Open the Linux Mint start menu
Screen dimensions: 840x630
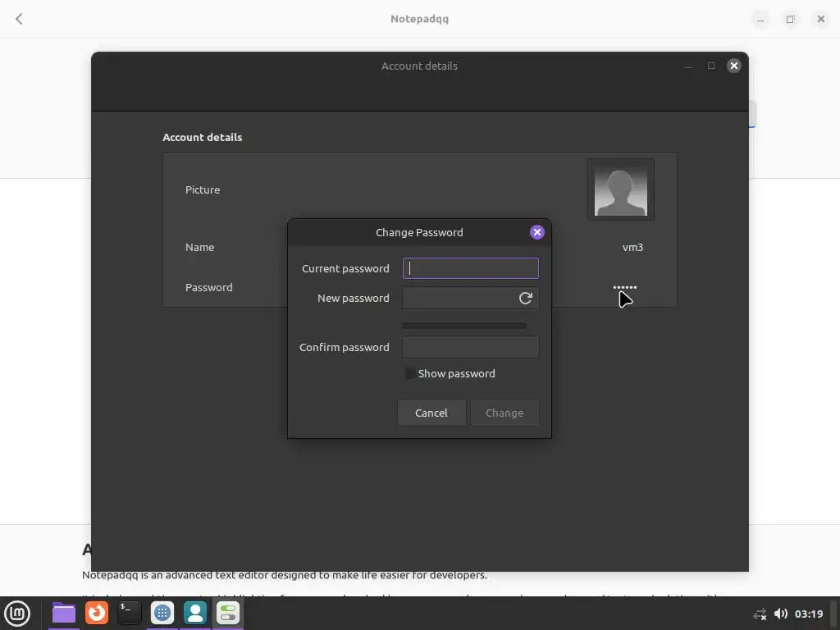(17, 614)
